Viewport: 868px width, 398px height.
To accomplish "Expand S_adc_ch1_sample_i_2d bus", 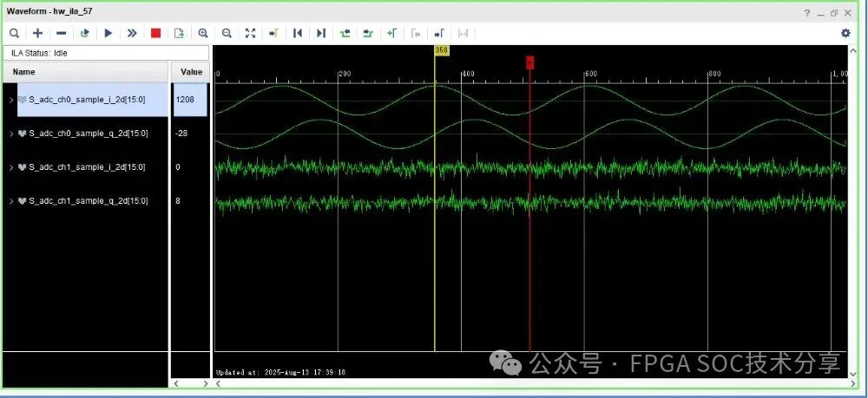I will click(x=11, y=167).
